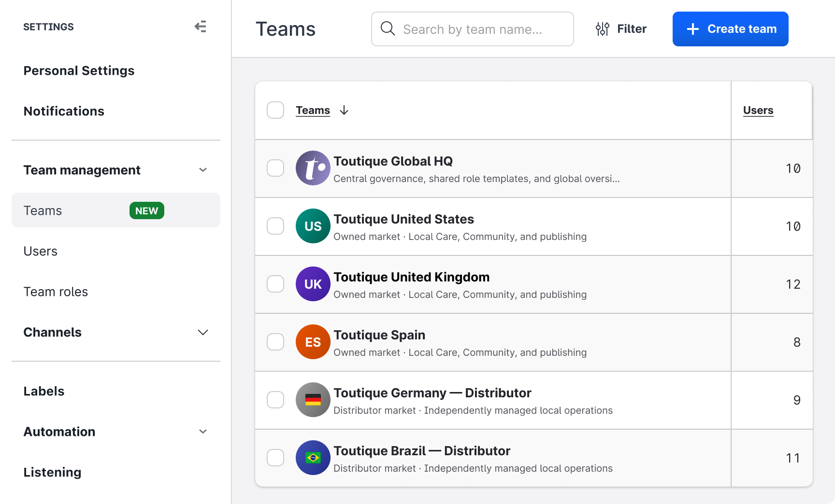This screenshot has width=835, height=504.
Task: Tick the Toutique United Kingdom checkbox
Action: click(x=275, y=284)
